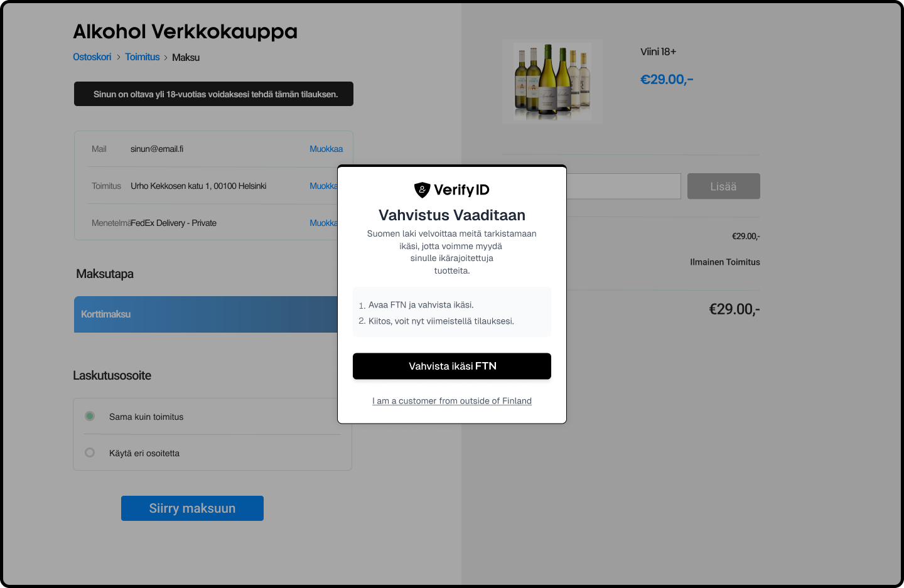Click the Lisää button
The image size is (904, 588).
click(723, 186)
